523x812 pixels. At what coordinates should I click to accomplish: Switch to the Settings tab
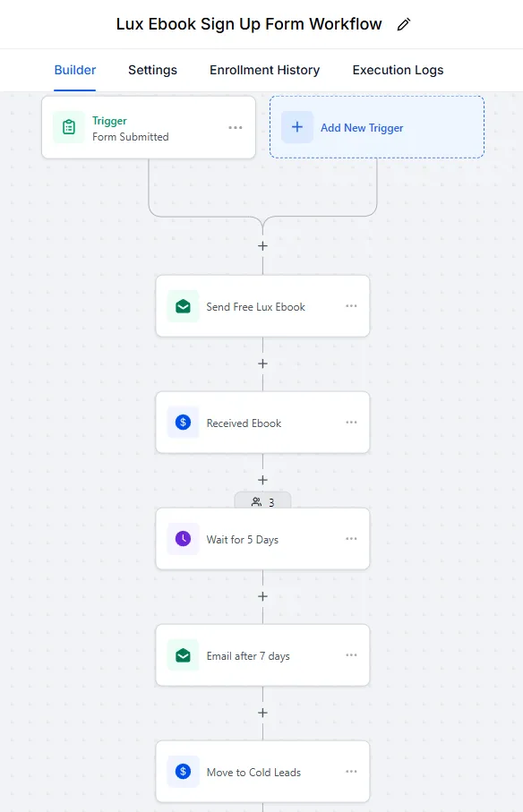[x=153, y=70]
